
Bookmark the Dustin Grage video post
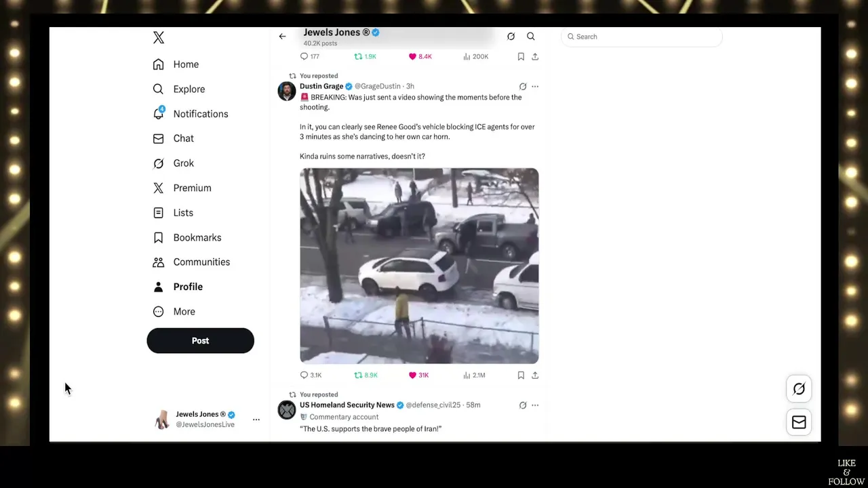click(521, 375)
